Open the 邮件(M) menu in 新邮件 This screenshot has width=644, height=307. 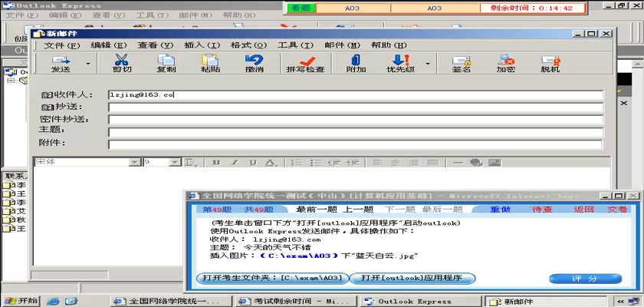coord(342,45)
